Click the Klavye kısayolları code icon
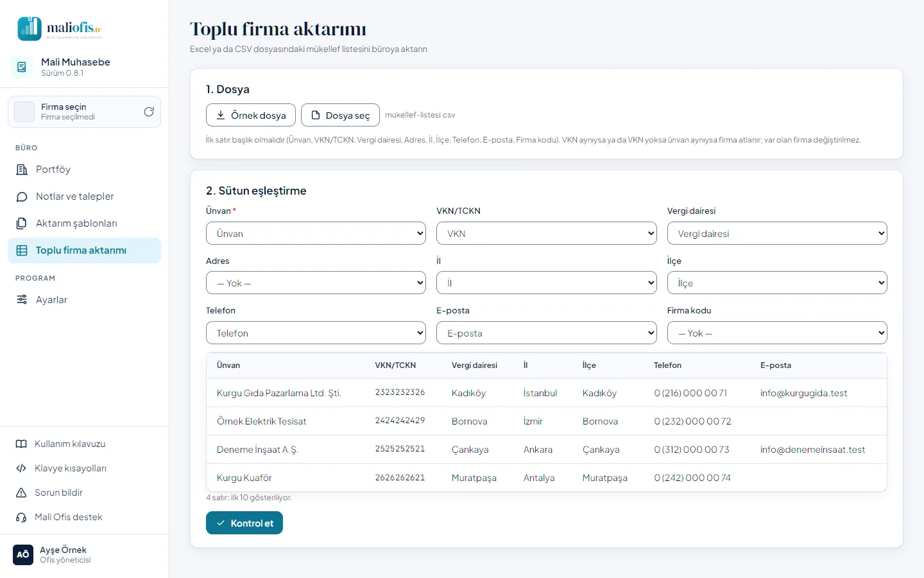This screenshot has height=578, width=924. tap(21, 468)
